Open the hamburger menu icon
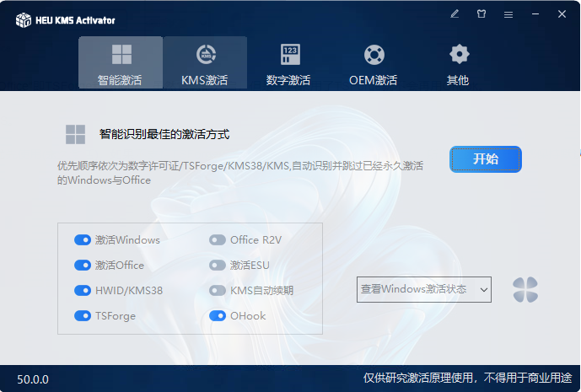The height and width of the screenshot is (392, 581). [x=508, y=14]
